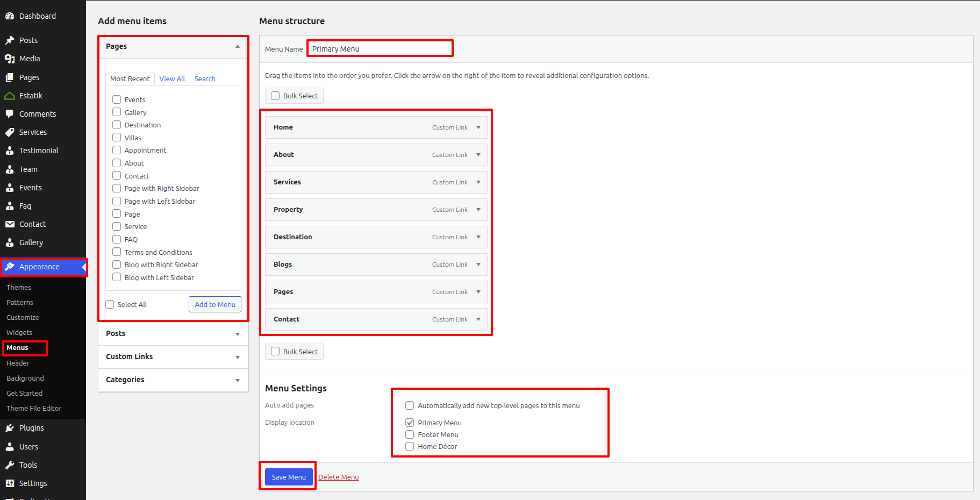
Task: Click the Menu Name text field
Action: click(x=380, y=49)
